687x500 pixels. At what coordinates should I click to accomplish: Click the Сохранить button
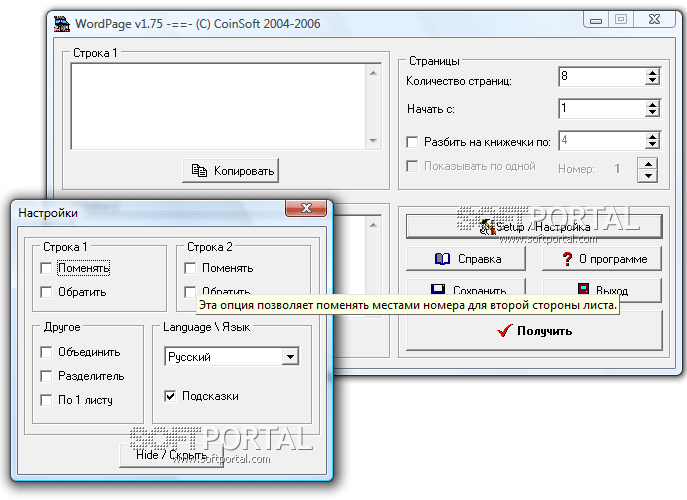[x=466, y=289]
